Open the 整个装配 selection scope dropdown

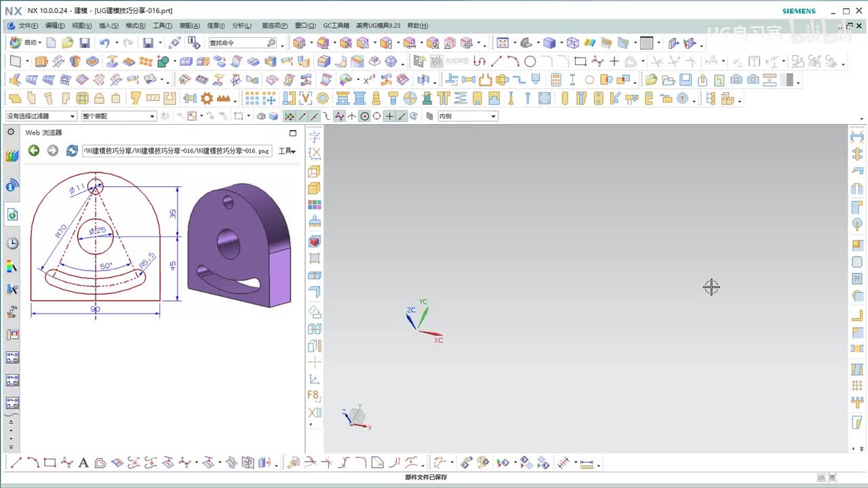pyautogui.click(x=119, y=116)
